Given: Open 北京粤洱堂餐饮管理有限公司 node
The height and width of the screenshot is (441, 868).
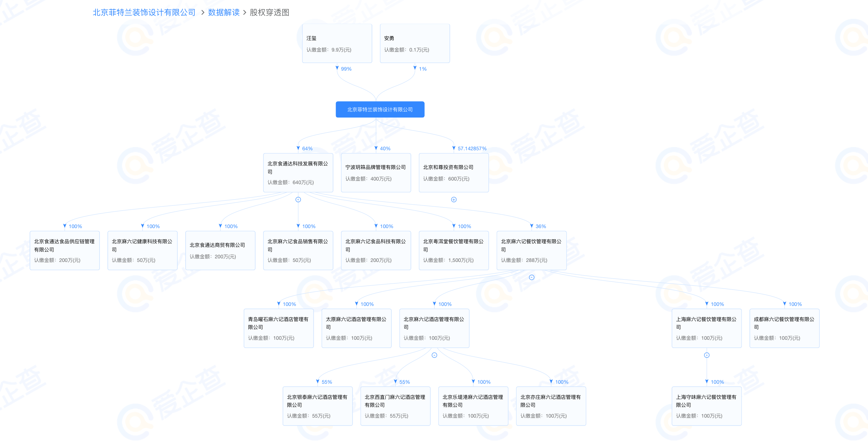Looking at the screenshot, I should [454, 250].
